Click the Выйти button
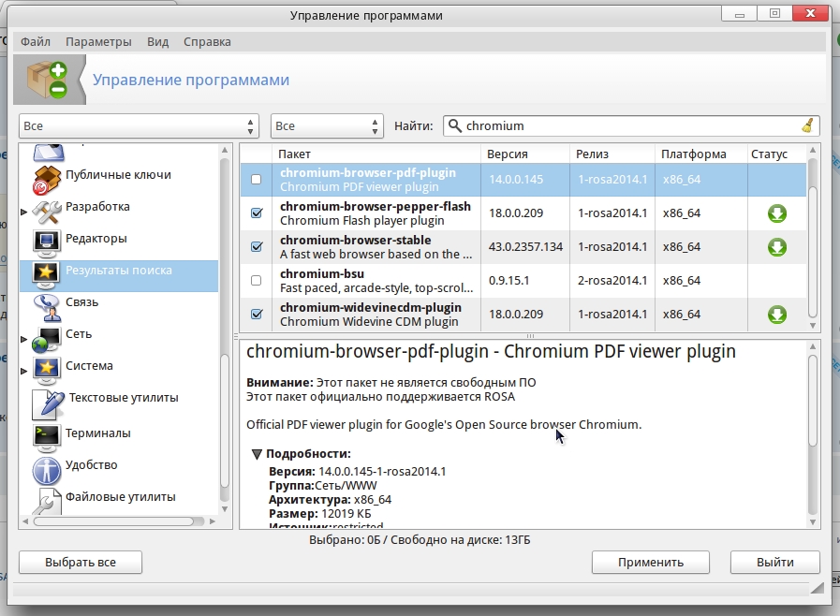Image resolution: width=840 pixels, height=616 pixels. 775,563
